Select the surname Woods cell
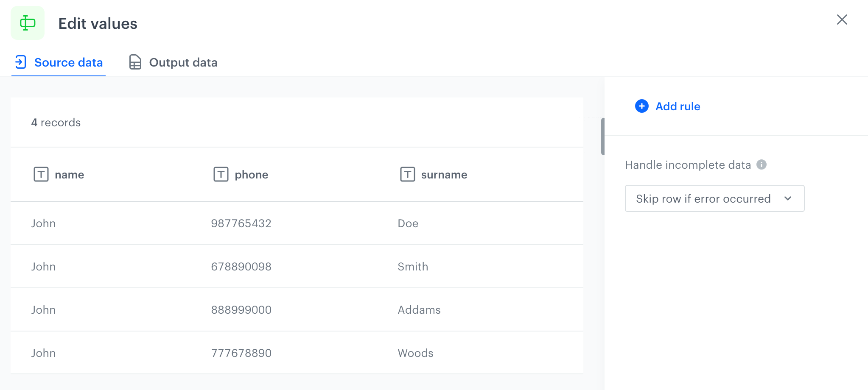This screenshot has width=868, height=390. pyautogui.click(x=415, y=353)
